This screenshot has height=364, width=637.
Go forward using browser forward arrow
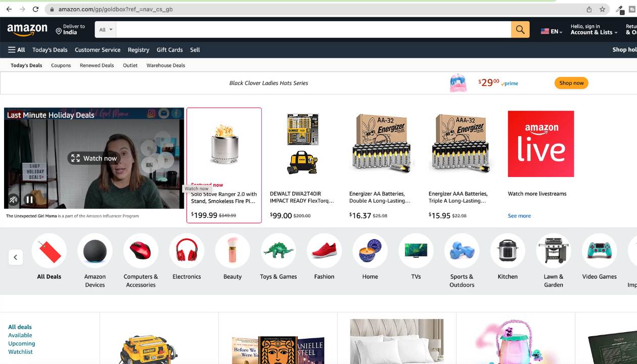pyautogui.click(x=22, y=9)
